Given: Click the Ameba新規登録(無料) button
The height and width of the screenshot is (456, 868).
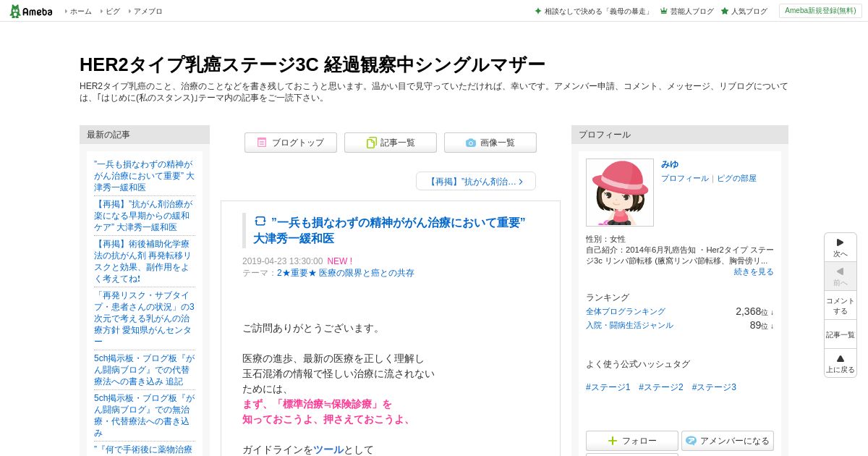Looking at the screenshot, I should click(820, 11).
